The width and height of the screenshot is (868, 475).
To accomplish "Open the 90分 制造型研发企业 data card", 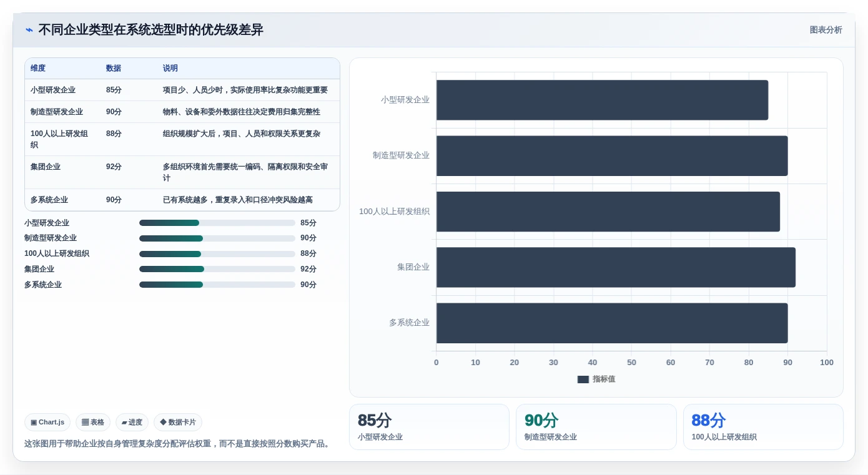I will (596, 427).
